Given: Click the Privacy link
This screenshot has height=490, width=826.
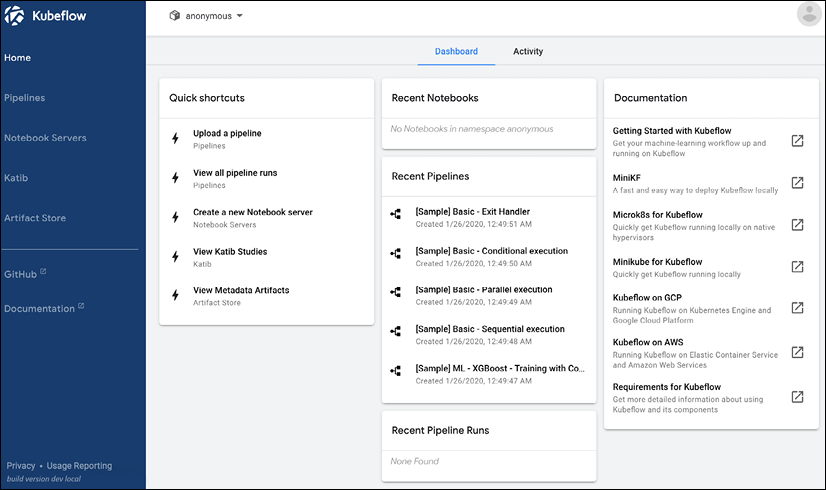Looking at the screenshot, I should 21,466.
